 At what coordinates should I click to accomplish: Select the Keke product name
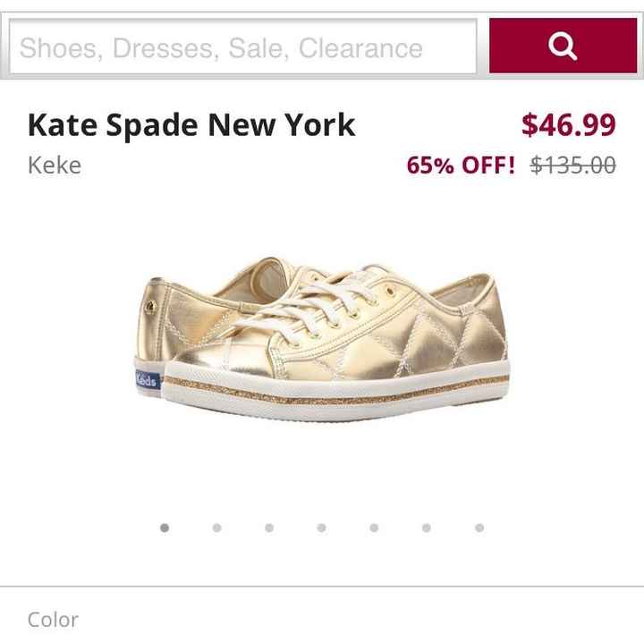pyautogui.click(x=54, y=165)
